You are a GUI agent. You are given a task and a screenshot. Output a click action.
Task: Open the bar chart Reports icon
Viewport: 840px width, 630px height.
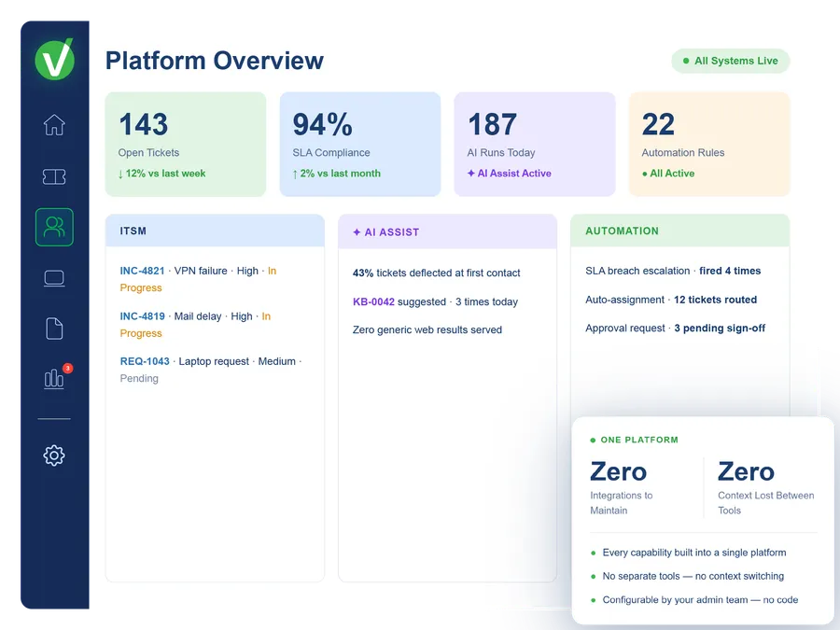53,378
